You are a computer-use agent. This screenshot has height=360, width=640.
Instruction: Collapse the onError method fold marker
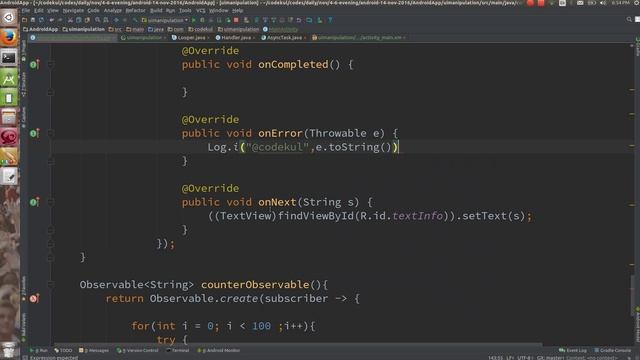point(51,133)
